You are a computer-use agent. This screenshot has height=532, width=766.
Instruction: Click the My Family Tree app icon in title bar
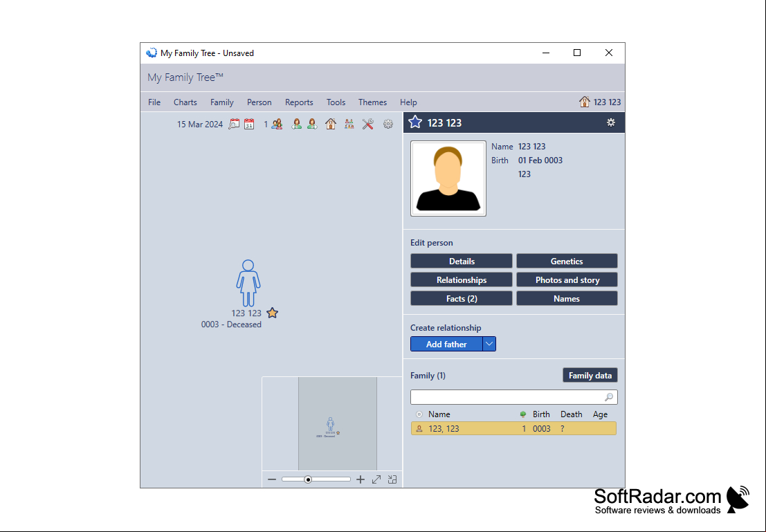152,53
